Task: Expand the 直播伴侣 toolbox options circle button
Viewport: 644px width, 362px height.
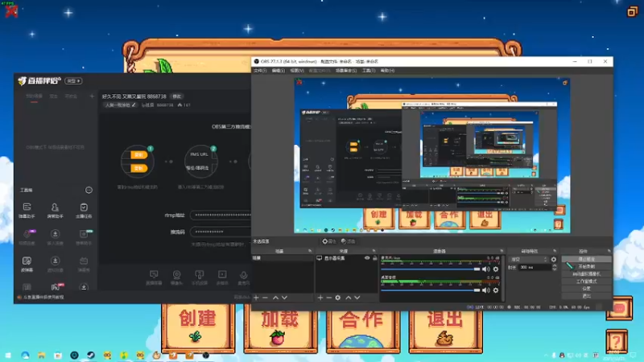Action: pyautogui.click(x=89, y=190)
